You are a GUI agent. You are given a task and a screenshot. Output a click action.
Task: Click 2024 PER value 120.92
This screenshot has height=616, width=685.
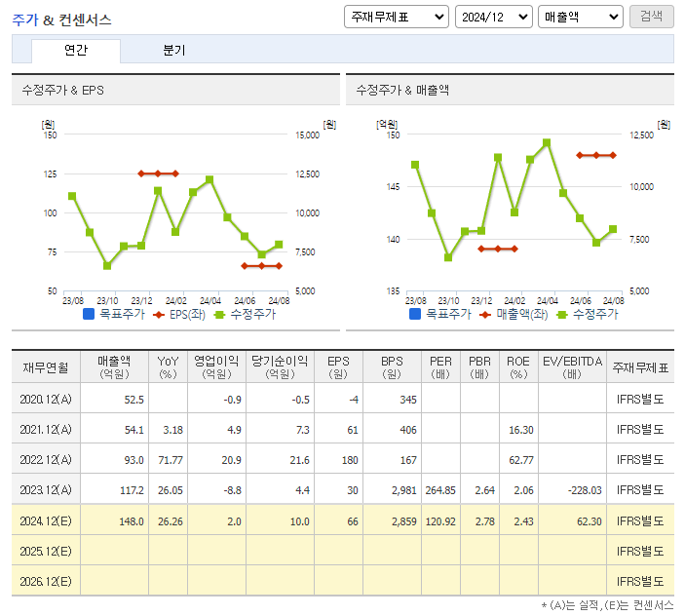point(440,521)
